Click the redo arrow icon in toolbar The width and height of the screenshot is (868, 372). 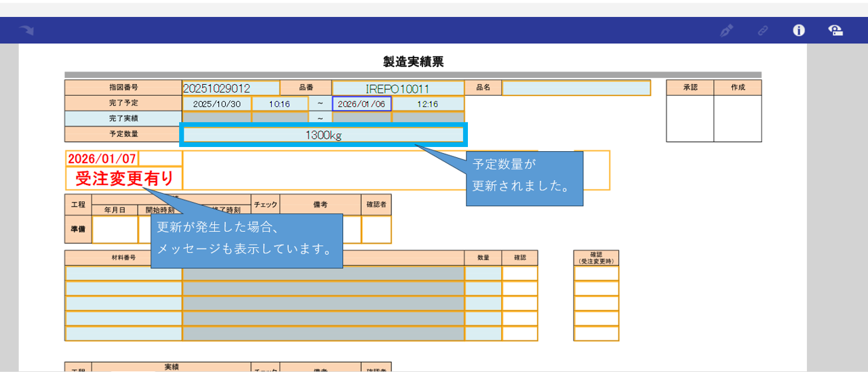click(x=26, y=30)
